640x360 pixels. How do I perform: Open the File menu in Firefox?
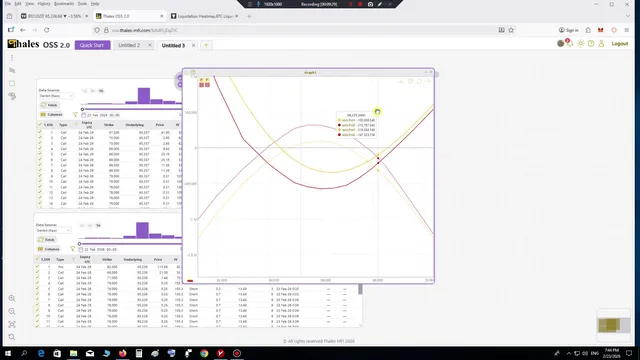click(7, 4)
